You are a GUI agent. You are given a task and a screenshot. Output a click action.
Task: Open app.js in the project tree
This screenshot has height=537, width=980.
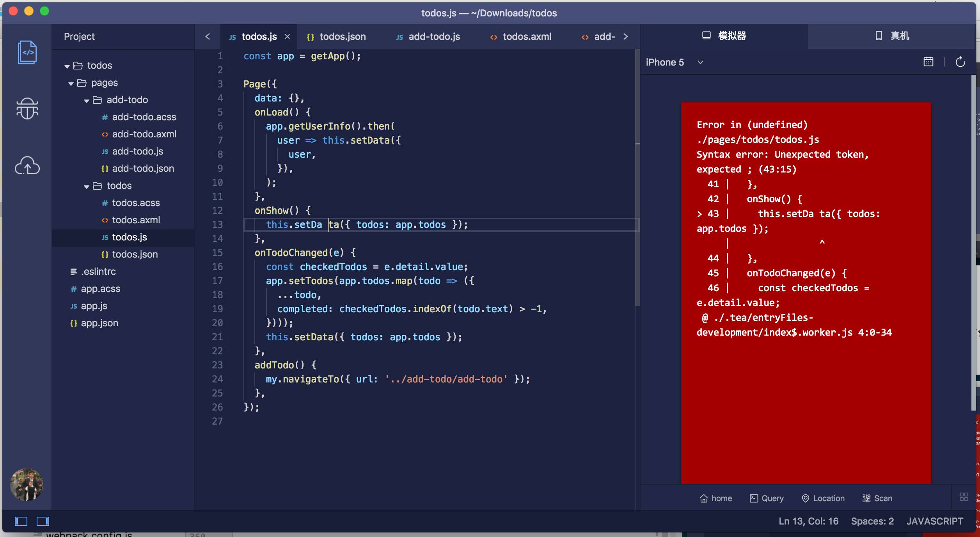coord(94,306)
